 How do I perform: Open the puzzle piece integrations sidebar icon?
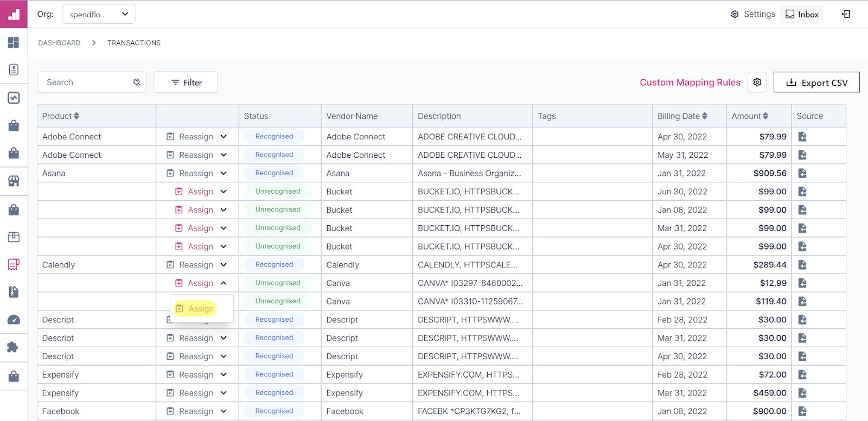(14, 347)
